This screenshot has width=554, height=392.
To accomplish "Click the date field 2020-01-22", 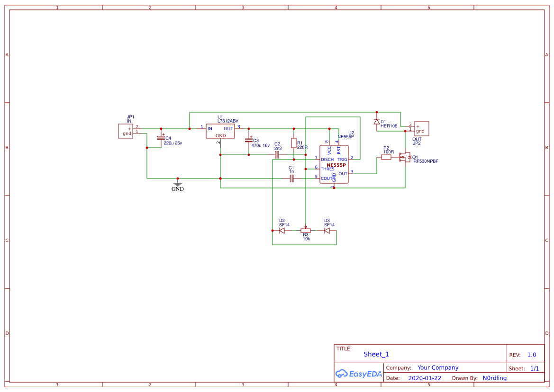I will click(424, 378).
